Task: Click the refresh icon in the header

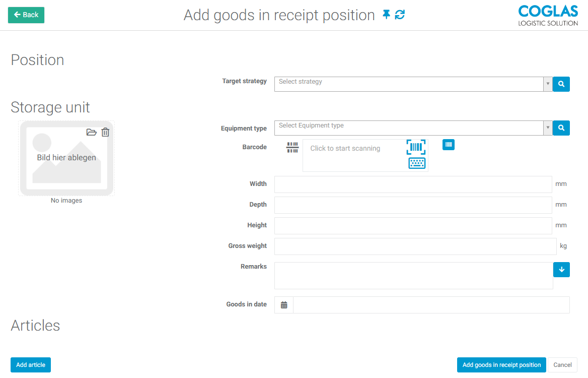Action: pos(400,15)
